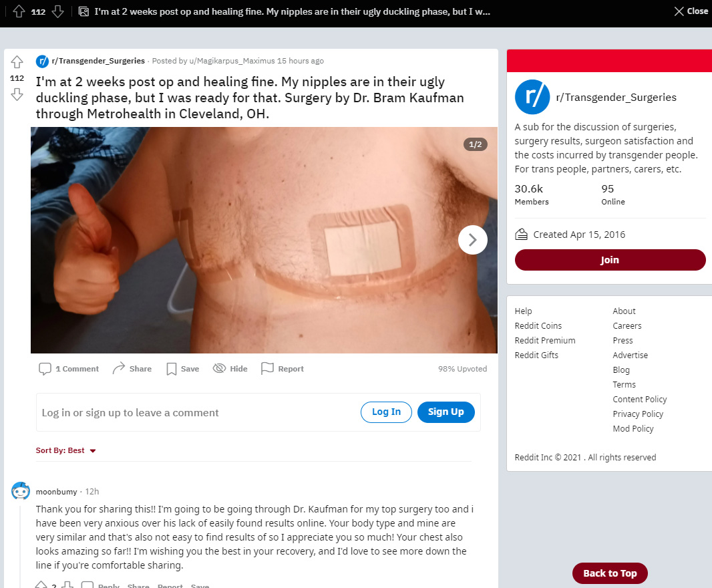
Task: Open the Reddit Premium link
Action: point(544,340)
